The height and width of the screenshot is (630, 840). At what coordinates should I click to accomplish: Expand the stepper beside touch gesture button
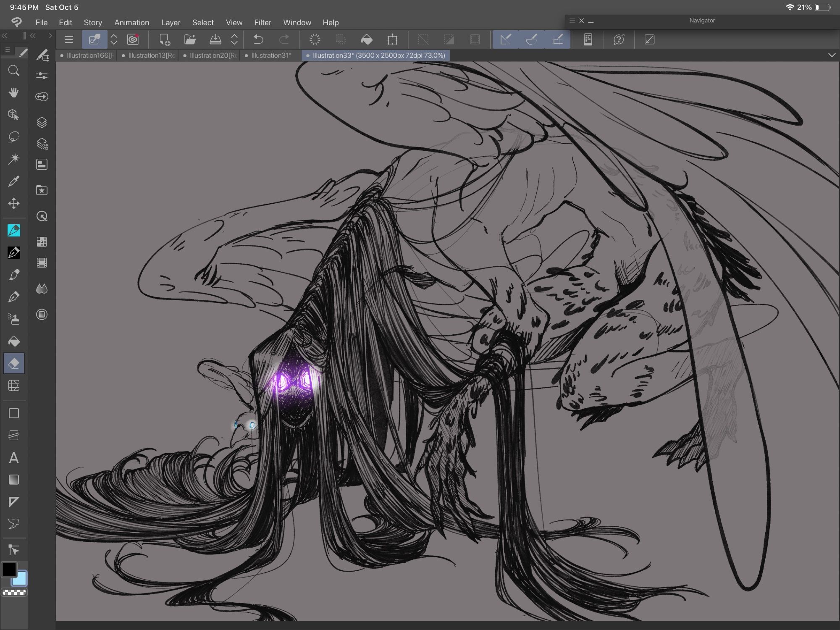pos(114,39)
